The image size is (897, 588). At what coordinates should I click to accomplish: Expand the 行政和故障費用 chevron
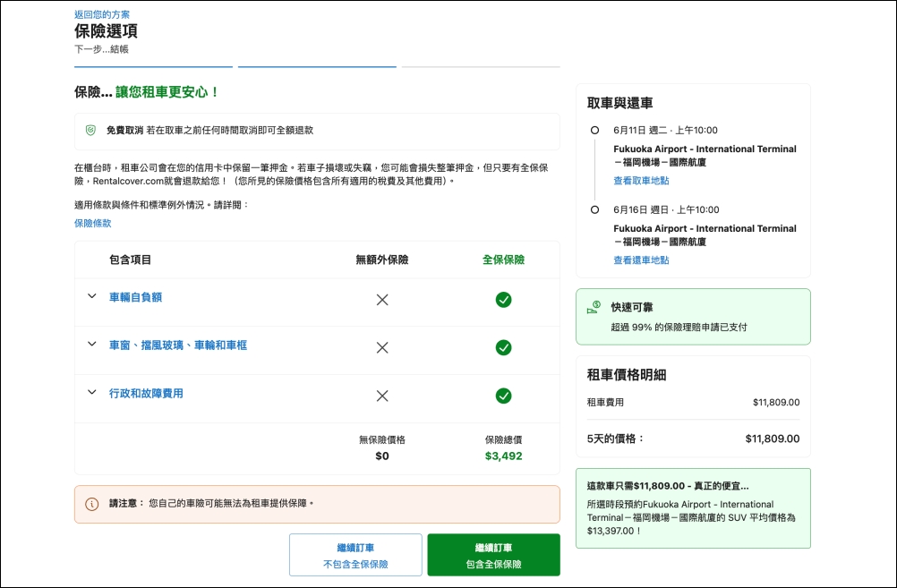pyautogui.click(x=91, y=392)
